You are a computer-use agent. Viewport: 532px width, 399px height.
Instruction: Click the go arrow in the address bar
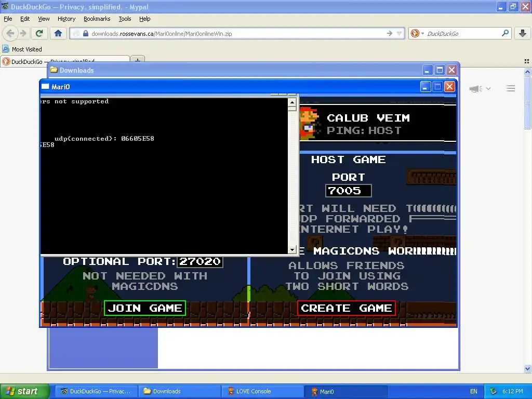pos(390,33)
